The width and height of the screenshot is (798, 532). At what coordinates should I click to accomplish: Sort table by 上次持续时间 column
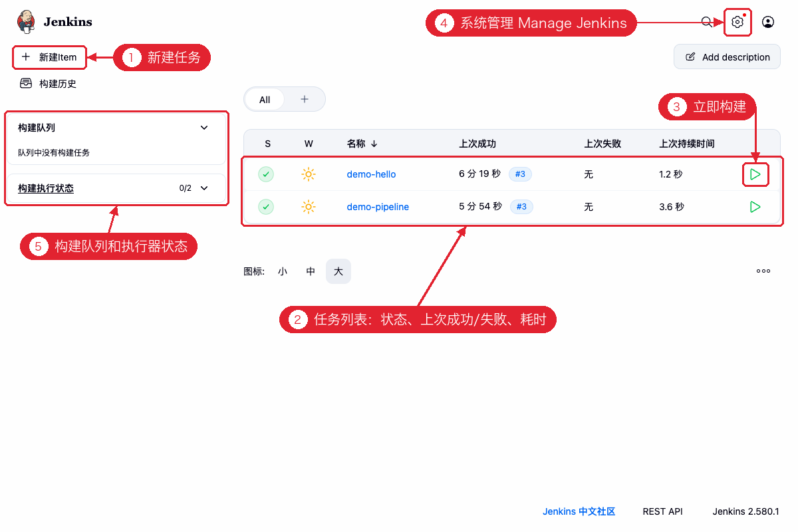pos(687,144)
